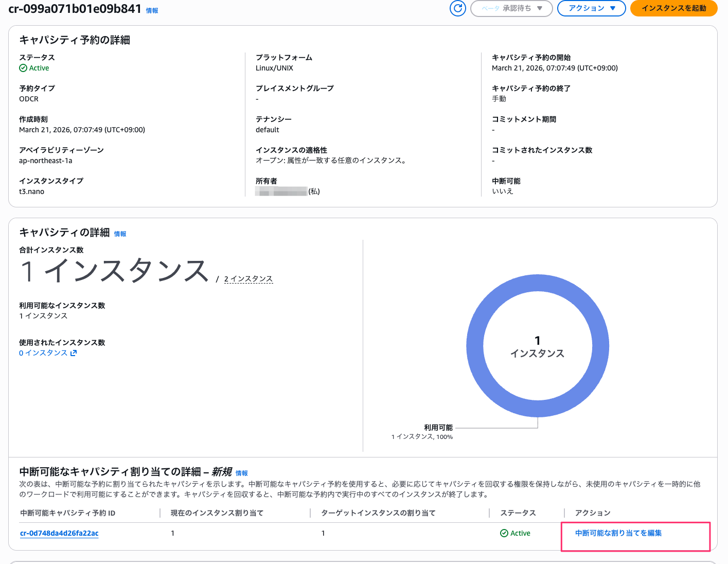Click 情報 beside 中断可能なキャパシティ割り当ての詳細
The height and width of the screenshot is (564, 728).
pos(241,472)
